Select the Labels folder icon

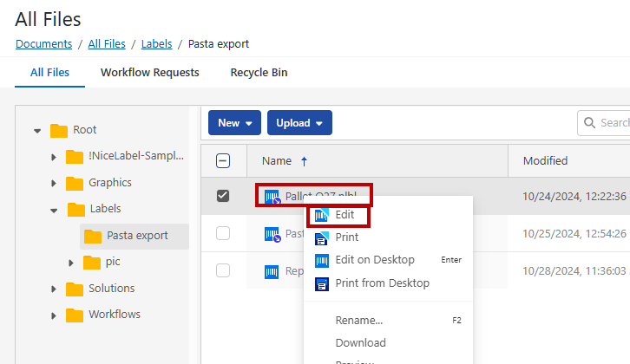point(76,210)
